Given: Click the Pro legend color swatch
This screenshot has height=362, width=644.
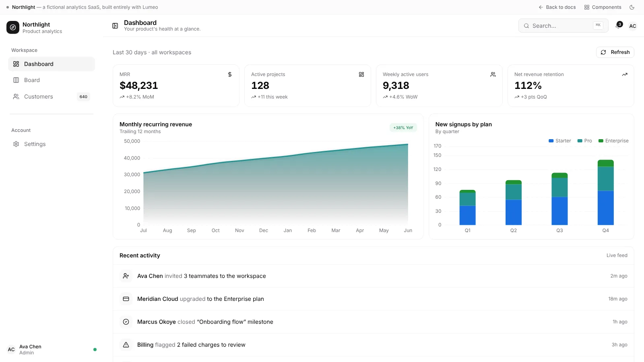Looking at the screenshot, I should coord(580,141).
